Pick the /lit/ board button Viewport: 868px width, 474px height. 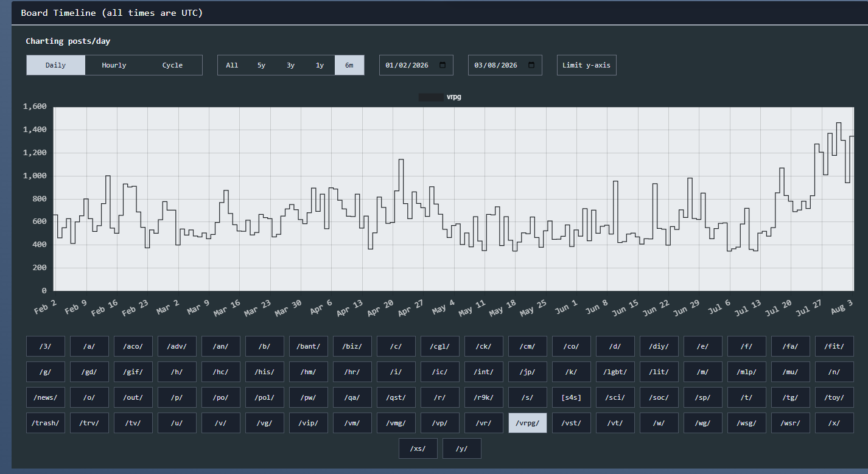(x=659, y=372)
